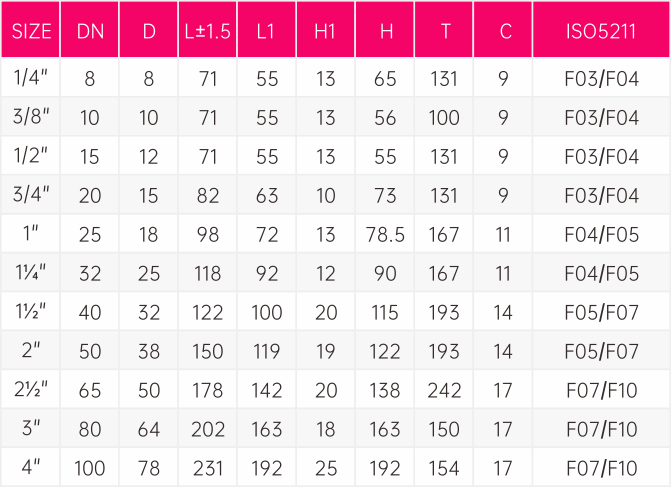Click the C column header
Viewport: 671px width, 487px height.
click(x=503, y=29)
